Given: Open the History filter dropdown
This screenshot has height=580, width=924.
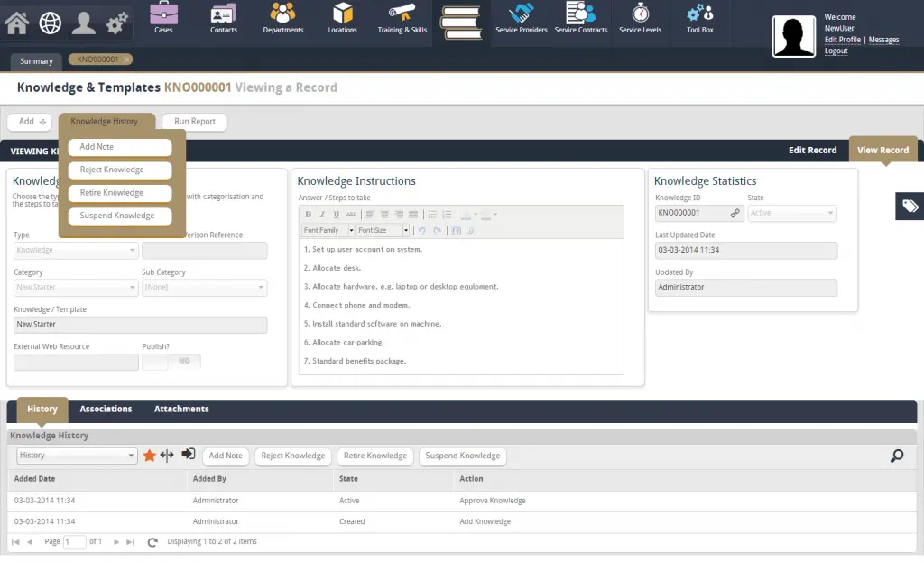Looking at the screenshot, I should 77,456.
